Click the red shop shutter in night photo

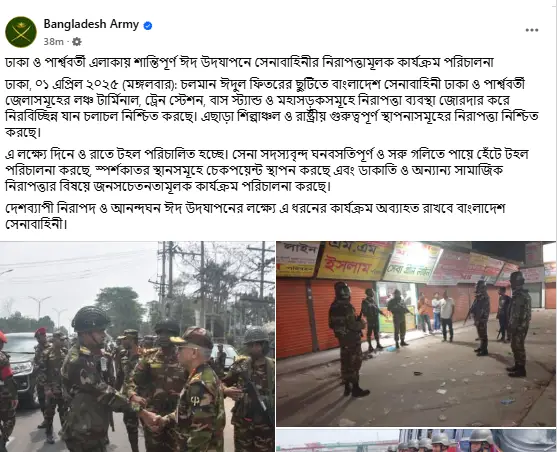pyautogui.click(x=293, y=318)
